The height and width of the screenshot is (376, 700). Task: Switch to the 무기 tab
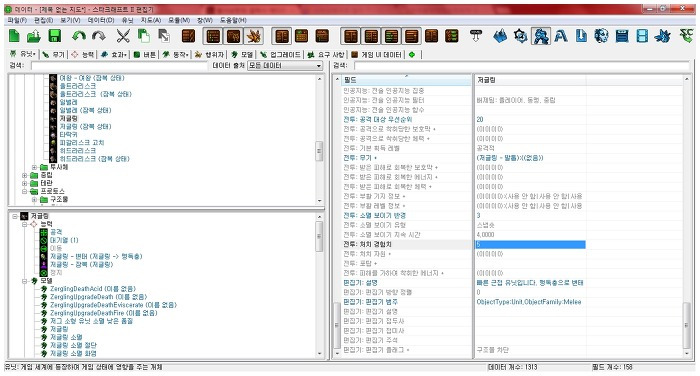click(54, 54)
